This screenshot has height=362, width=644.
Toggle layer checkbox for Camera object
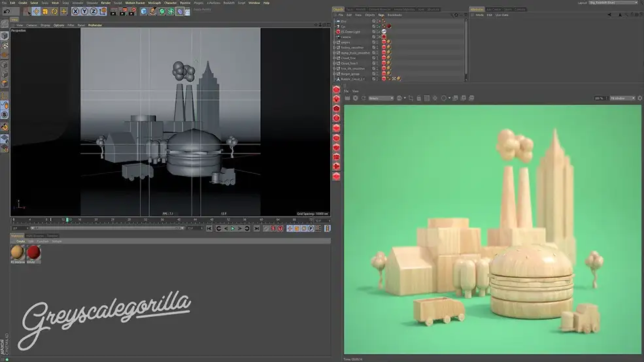(374, 37)
